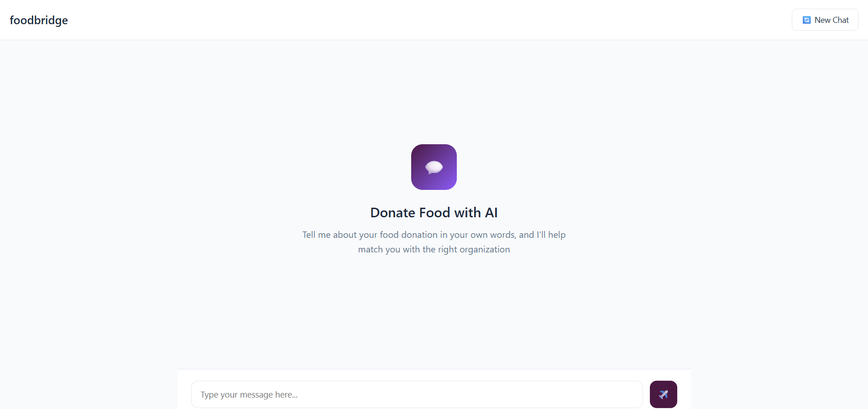Focus the message input field

(x=417, y=394)
